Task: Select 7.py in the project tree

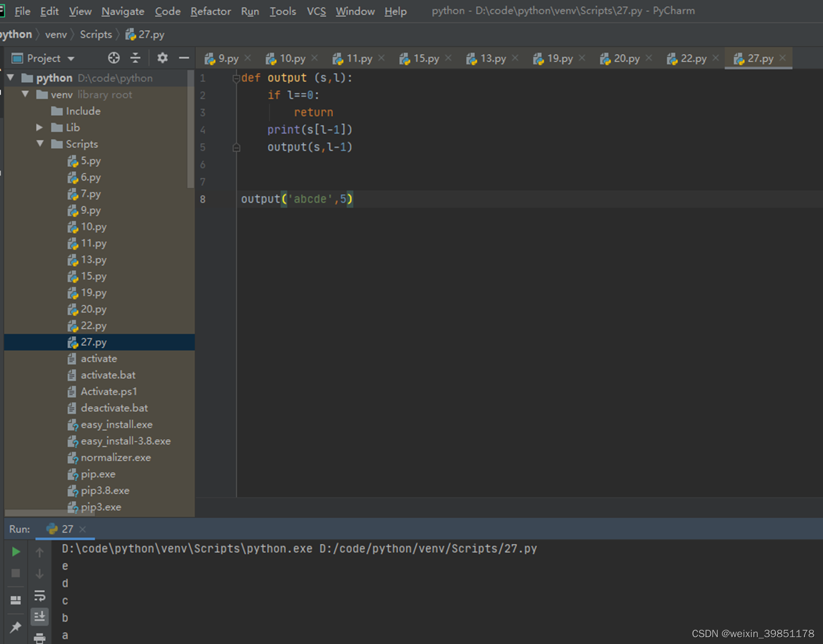Action: click(90, 194)
